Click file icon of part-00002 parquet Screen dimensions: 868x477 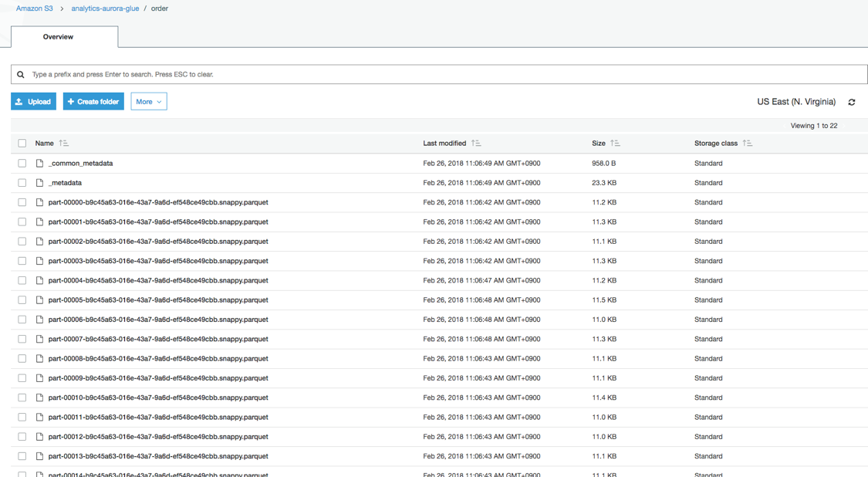[x=39, y=241]
